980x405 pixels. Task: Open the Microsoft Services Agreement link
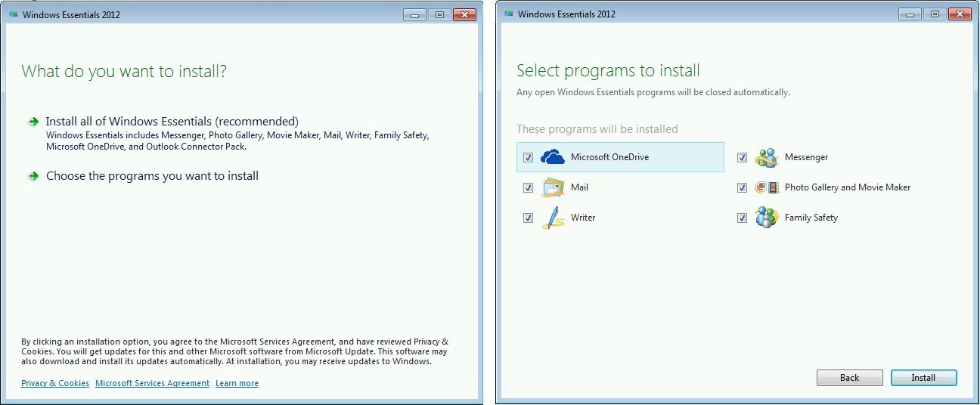pos(152,383)
